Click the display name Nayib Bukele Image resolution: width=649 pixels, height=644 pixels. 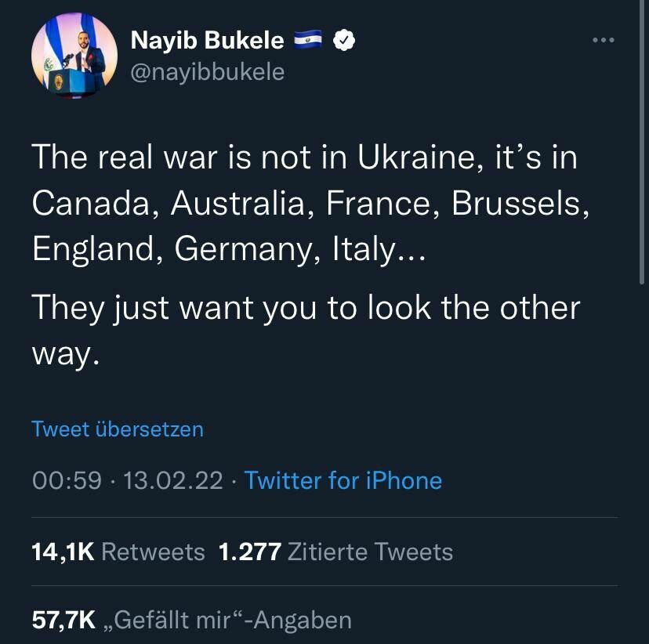206,41
